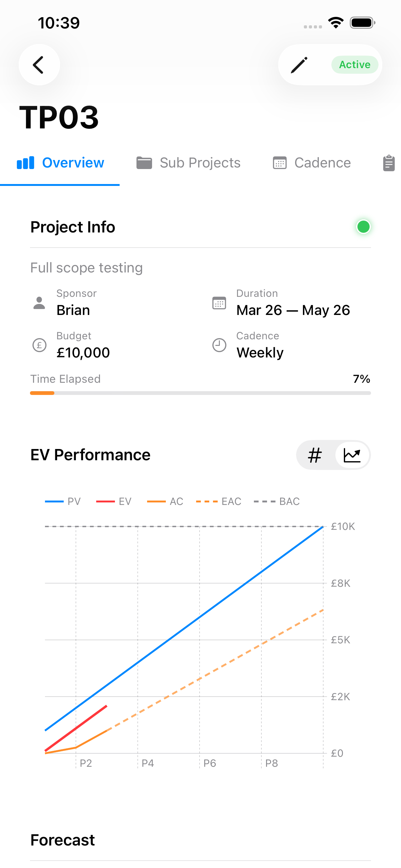Screen dimensions: 401x868
Task: Tap the back chevron at top left
Action: point(39,64)
